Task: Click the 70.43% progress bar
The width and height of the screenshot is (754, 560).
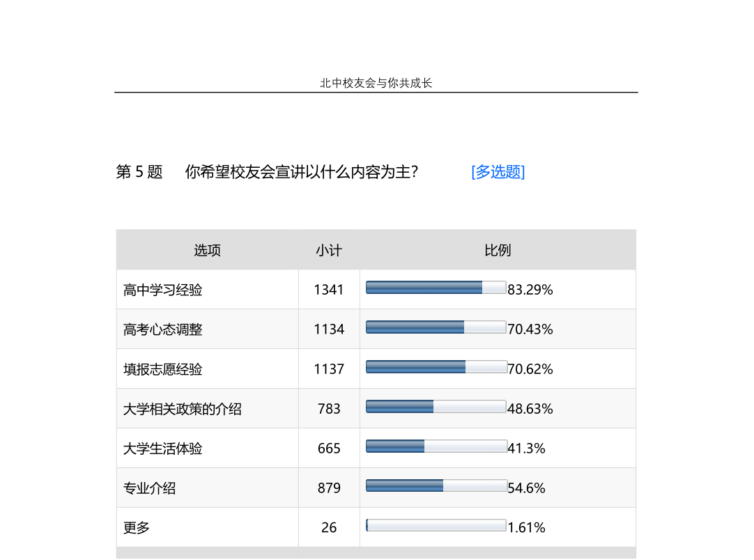Action: click(x=436, y=327)
